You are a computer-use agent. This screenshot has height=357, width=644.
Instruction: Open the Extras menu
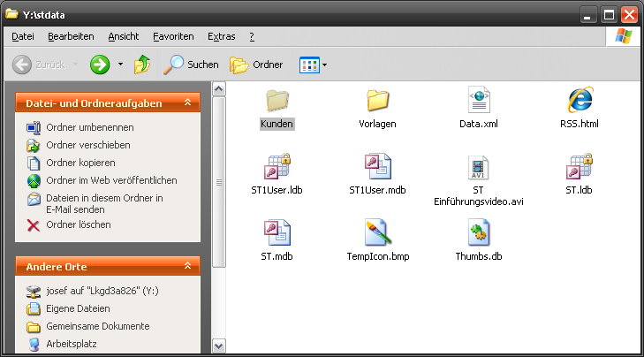coord(222,36)
